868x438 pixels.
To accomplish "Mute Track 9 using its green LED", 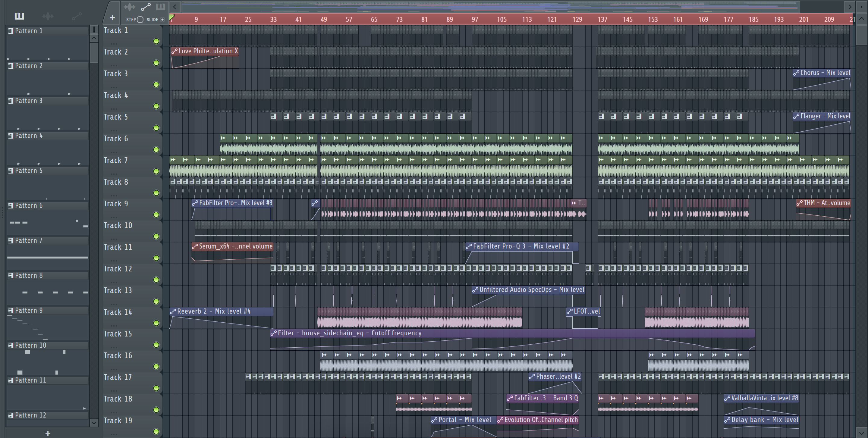I will [156, 214].
